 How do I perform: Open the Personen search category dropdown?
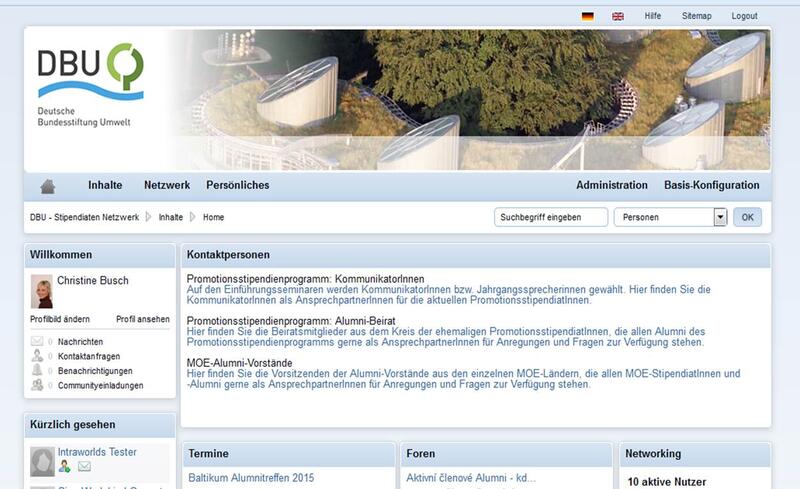[x=719, y=217]
